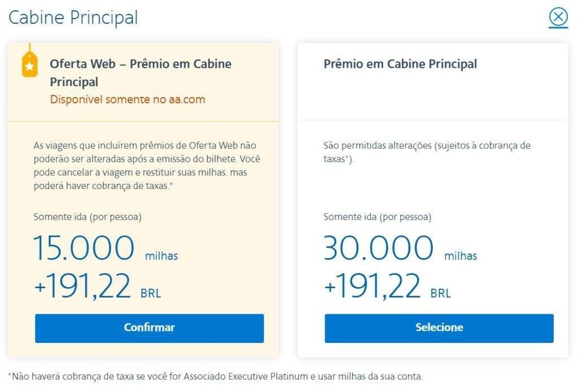Click the Oferta Web – Prêmio em Cabine Principal title
Viewport: 578px width, 392px height.
click(x=141, y=73)
